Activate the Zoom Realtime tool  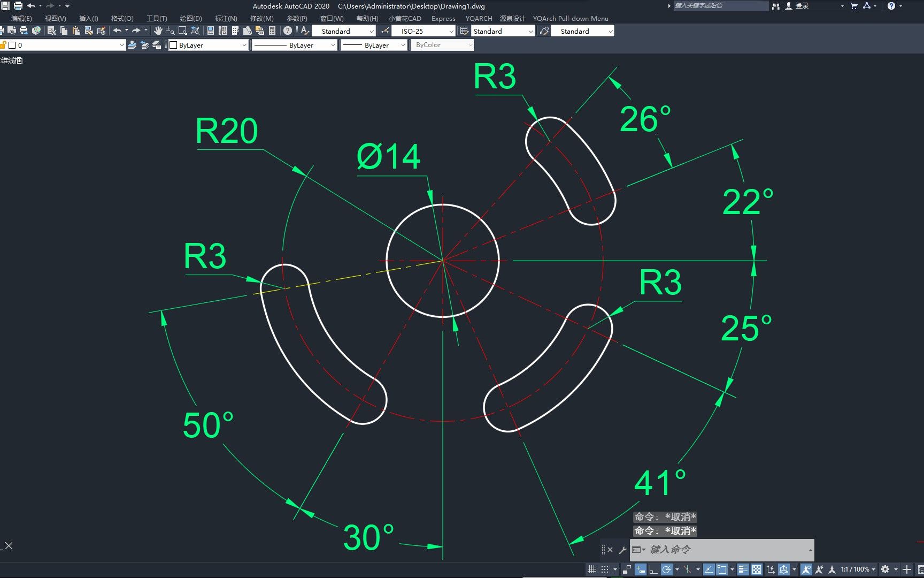[x=170, y=31]
